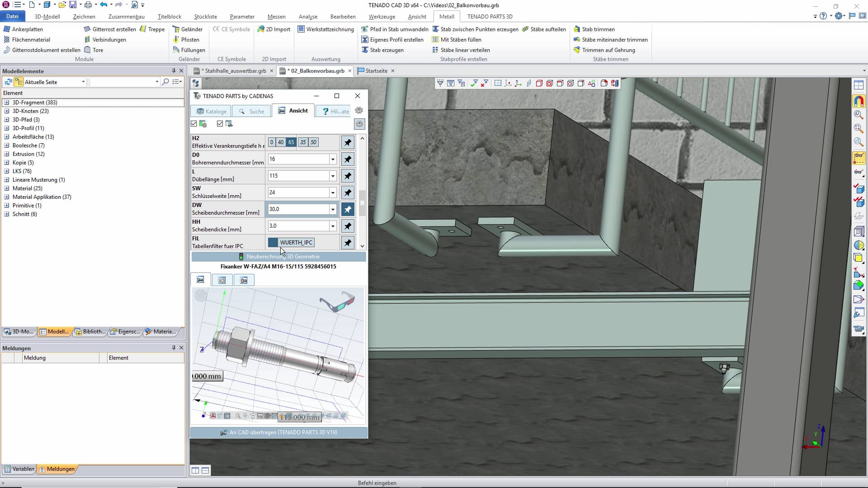Toggle the second checkbox in PARTS Ansicht toolbar
The image size is (868, 488).
coord(220,124)
